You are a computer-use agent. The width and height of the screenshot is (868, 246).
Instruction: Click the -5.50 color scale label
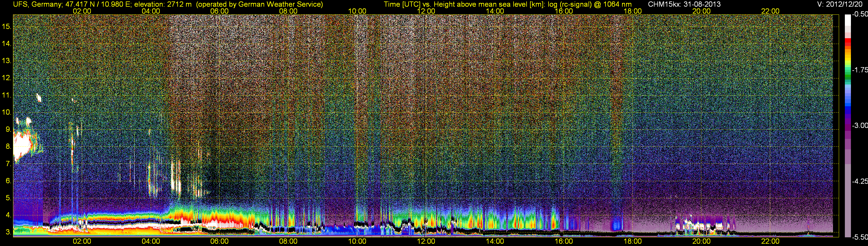pyautogui.click(x=860, y=237)
